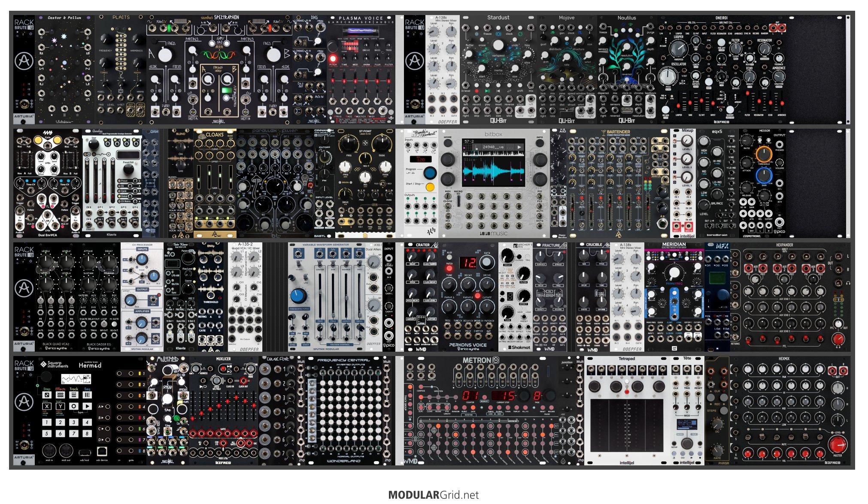Select the USB device port on Hermod
The height and width of the screenshot is (504, 868).
click(102, 451)
